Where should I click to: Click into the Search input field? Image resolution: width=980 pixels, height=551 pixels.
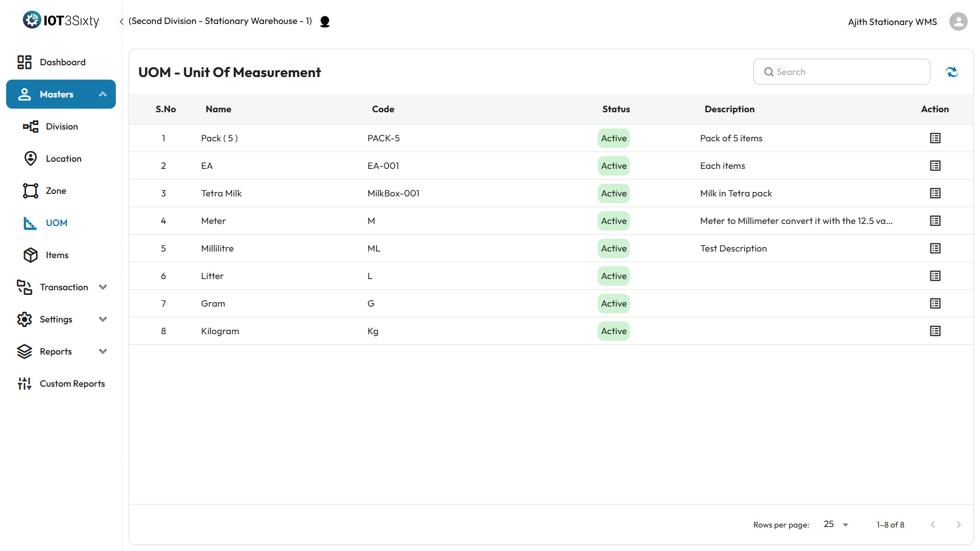point(847,72)
